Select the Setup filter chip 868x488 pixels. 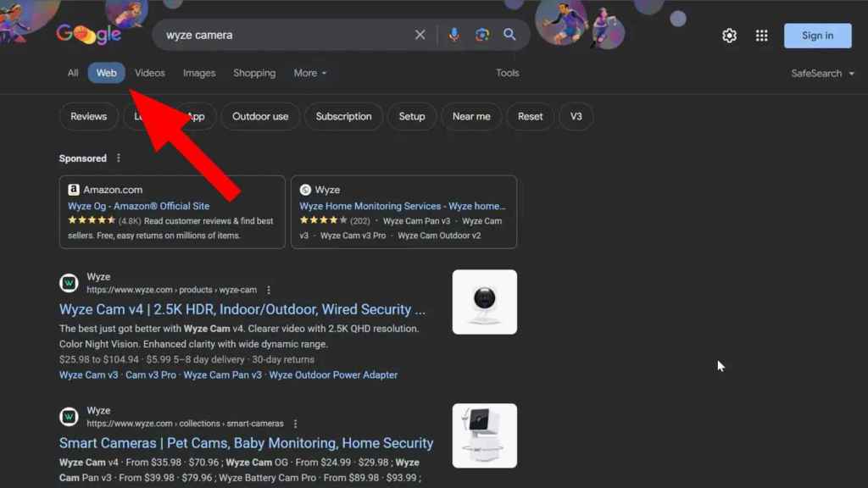coord(412,117)
